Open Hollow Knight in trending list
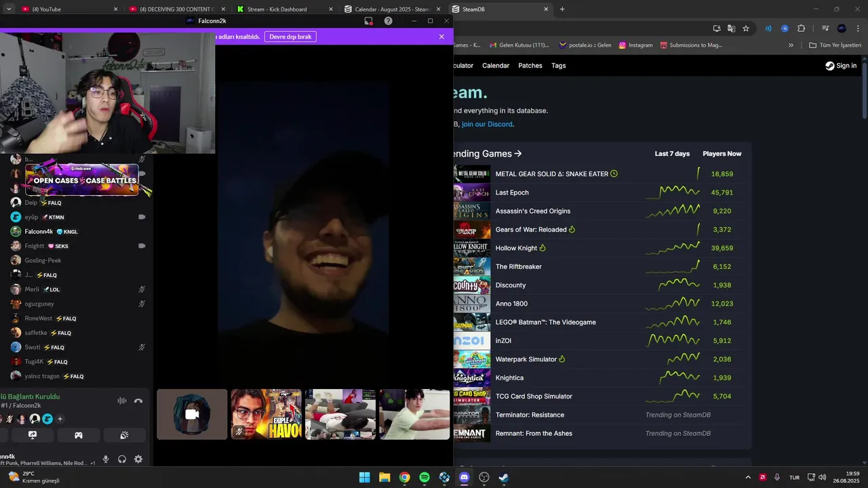Screen dimensions: 868x488 coord(516,248)
